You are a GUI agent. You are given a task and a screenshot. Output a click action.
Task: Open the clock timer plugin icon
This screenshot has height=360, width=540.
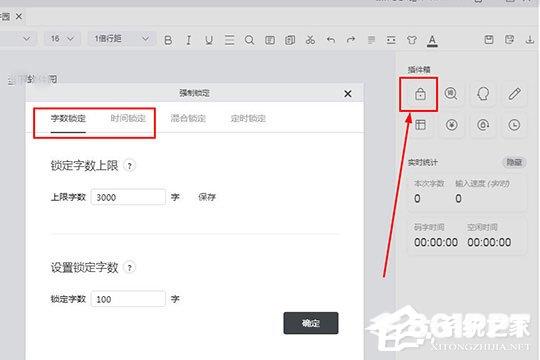(x=514, y=125)
